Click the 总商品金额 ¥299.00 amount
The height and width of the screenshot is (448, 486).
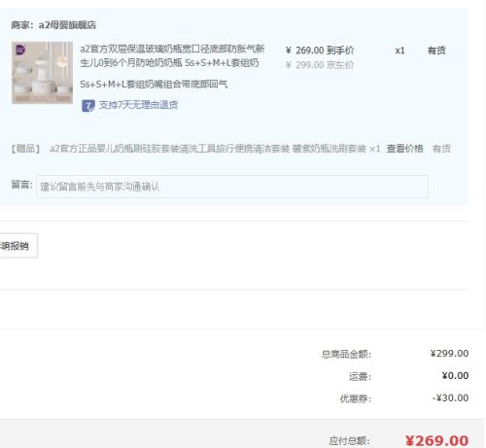tap(449, 354)
